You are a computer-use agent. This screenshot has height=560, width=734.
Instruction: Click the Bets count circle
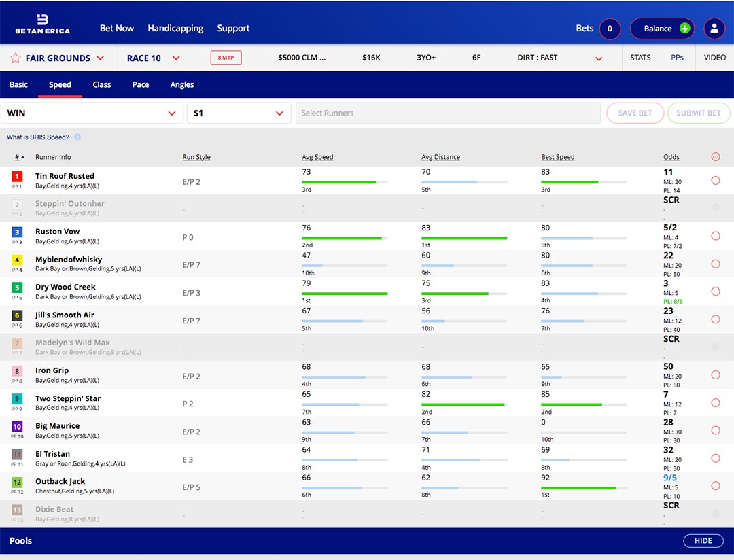[x=610, y=29]
